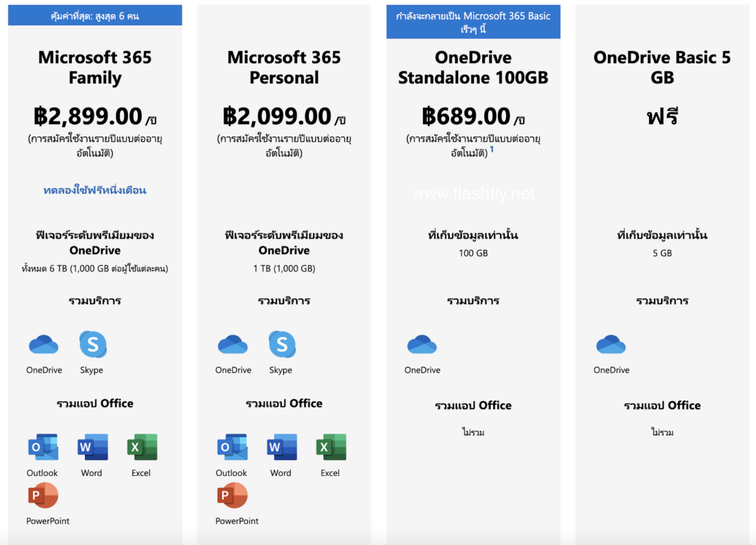Click the Skype icon in Family plan
Screen dimensions: 756x545
[x=92, y=345]
